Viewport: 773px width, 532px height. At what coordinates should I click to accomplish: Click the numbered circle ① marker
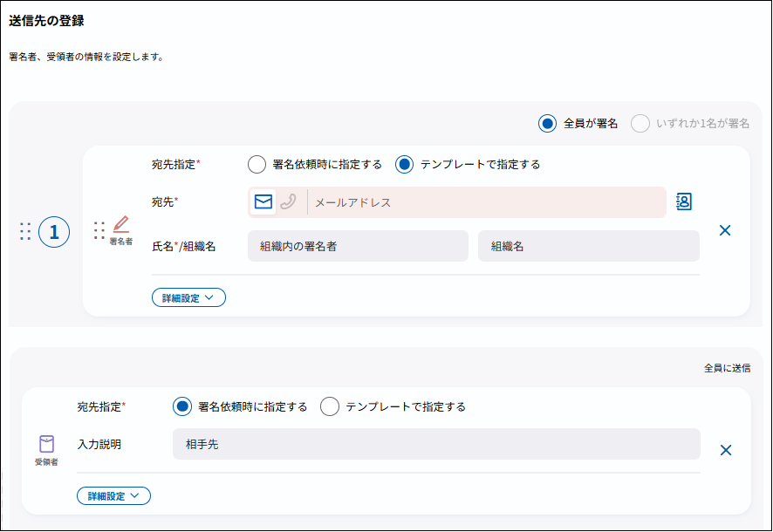pos(53,232)
